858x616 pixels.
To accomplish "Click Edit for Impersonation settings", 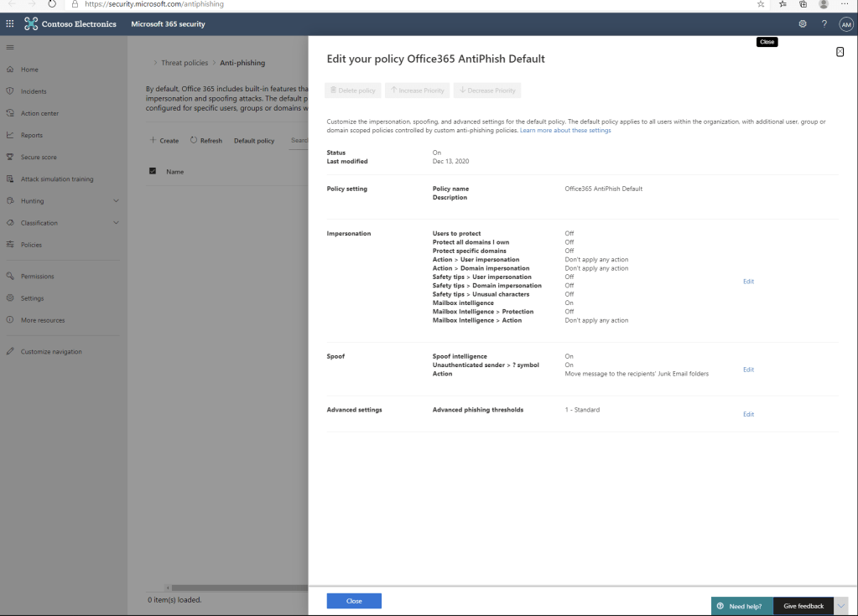I will [x=748, y=282].
